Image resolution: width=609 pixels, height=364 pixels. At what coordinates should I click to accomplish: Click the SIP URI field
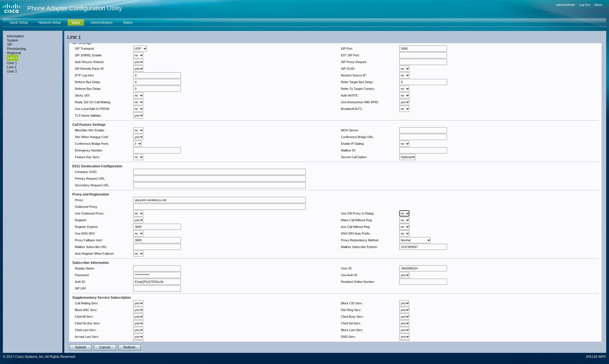click(157, 288)
